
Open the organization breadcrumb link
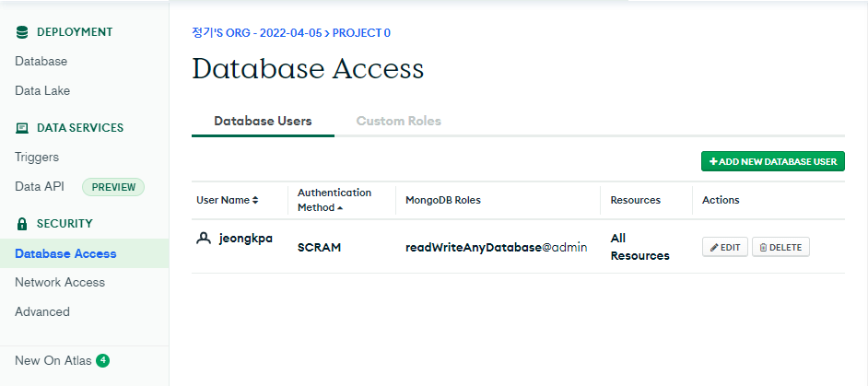257,32
